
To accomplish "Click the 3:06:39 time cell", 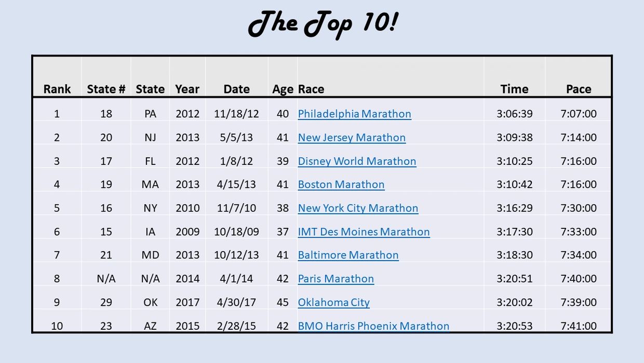I will (514, 114).
